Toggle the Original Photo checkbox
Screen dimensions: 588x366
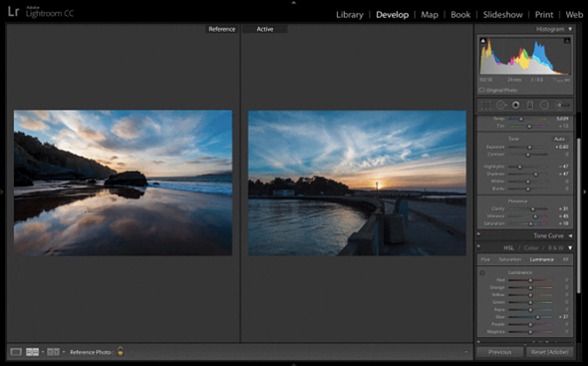[482, 90]
